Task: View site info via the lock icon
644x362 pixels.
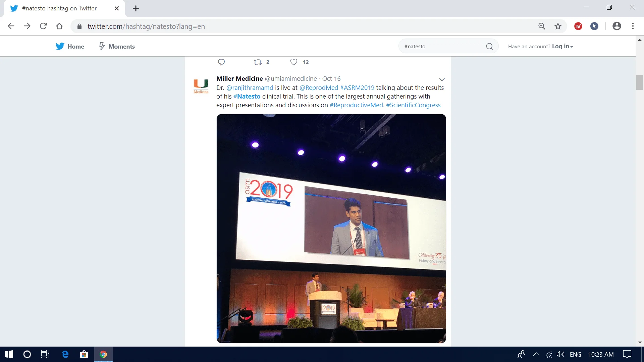Action: [x=79, y=26]
